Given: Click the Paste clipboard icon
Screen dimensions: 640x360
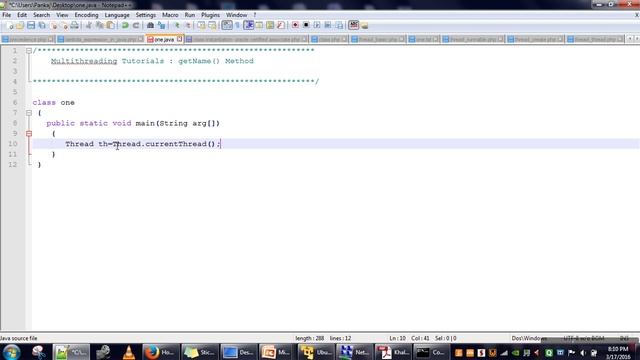Looking at the screenshot, I should coord(110,25).
